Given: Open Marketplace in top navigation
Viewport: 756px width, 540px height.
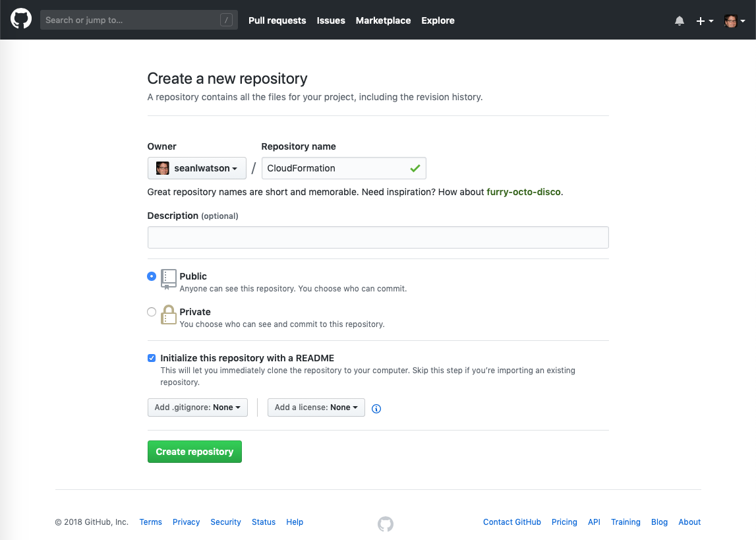Looking at the screenshot, I should pos(384,20).
